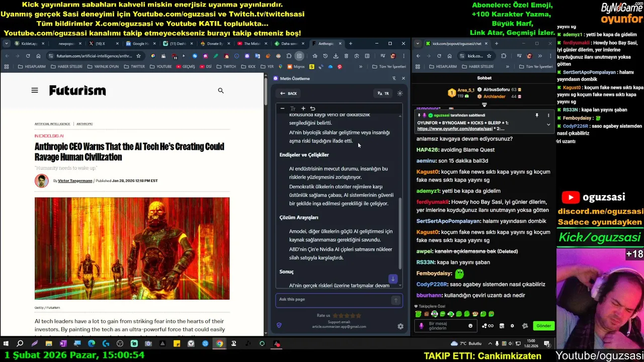Close the Metin Özetleme side panel
Image resolution: width=644 pixels, height=362 pixels.
coord(403,78)
